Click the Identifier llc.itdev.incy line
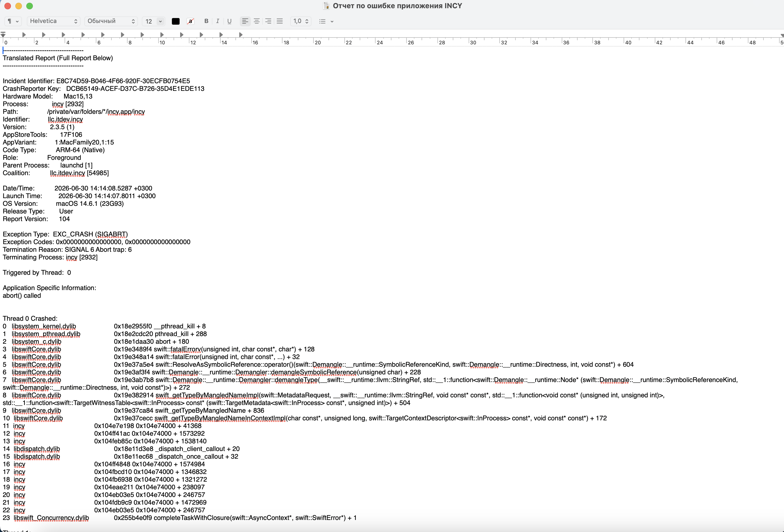 43,119
